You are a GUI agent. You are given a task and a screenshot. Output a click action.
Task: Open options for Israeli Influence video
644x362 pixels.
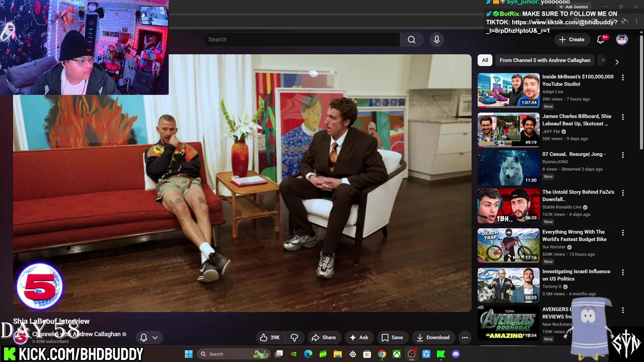pyautogui.click(x=623, y=272)
